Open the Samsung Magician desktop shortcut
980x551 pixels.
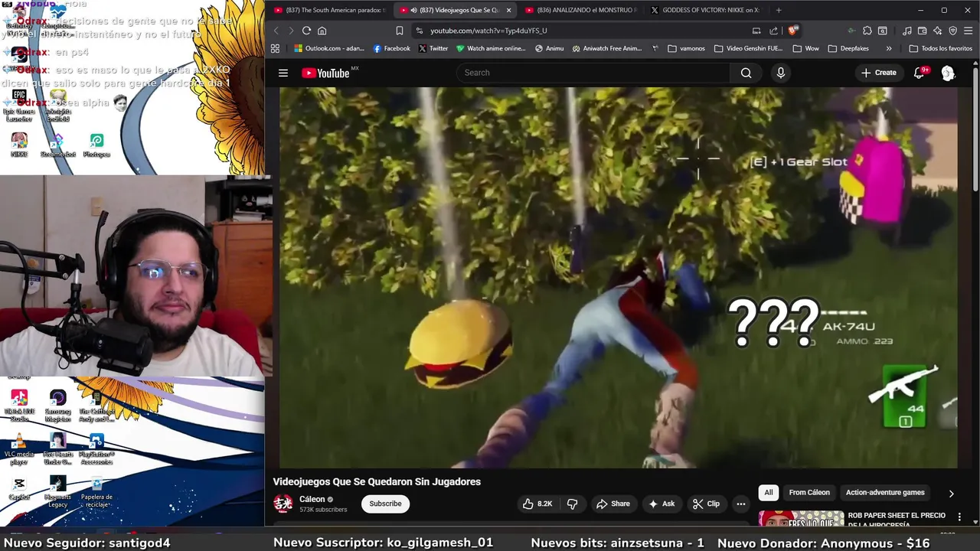[x=58, y=406]
